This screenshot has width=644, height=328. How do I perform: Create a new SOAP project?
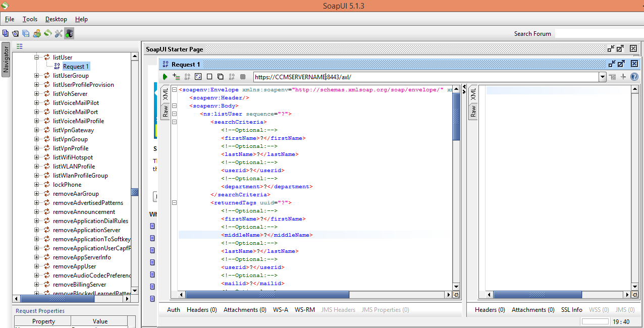(x=5, y=32)
